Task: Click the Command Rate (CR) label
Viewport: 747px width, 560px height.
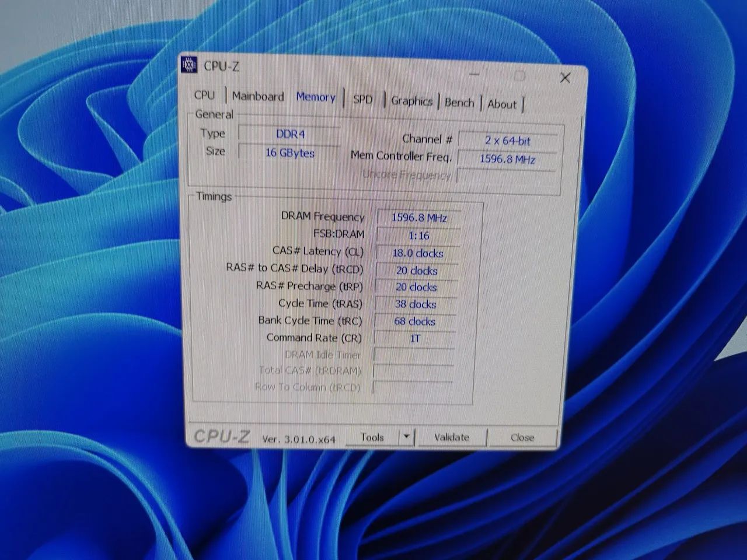Action: 314,338
